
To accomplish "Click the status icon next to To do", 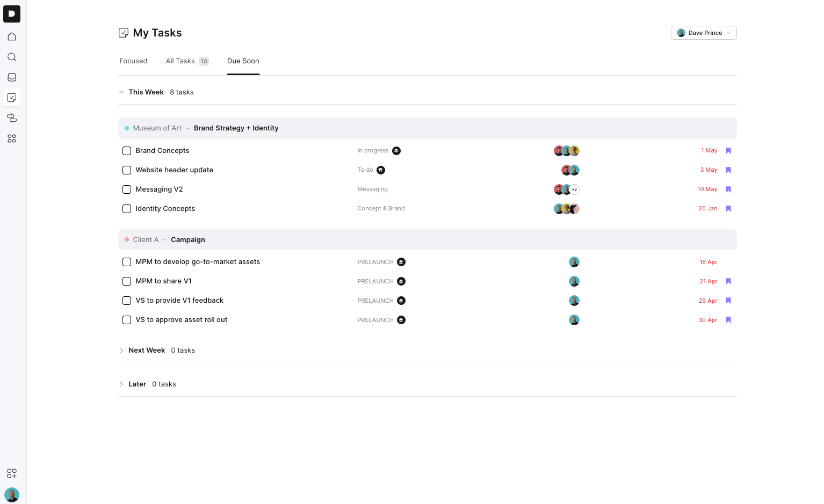I will point(381,170).
